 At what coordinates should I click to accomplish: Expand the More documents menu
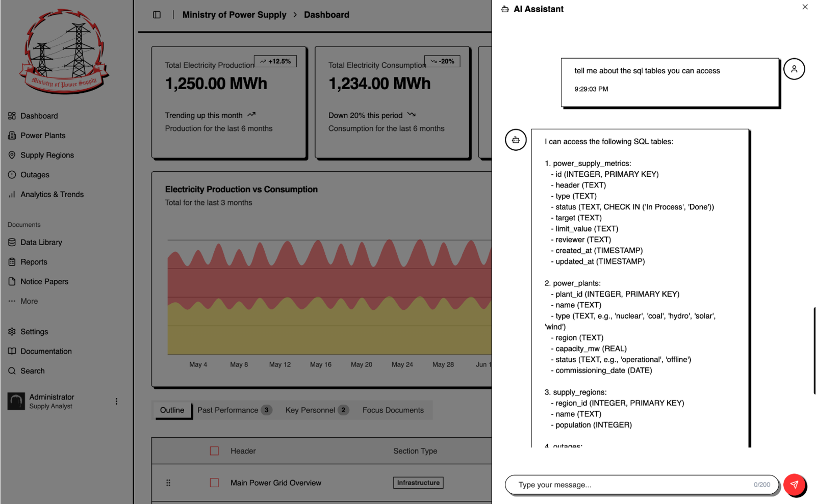point(29,301)
